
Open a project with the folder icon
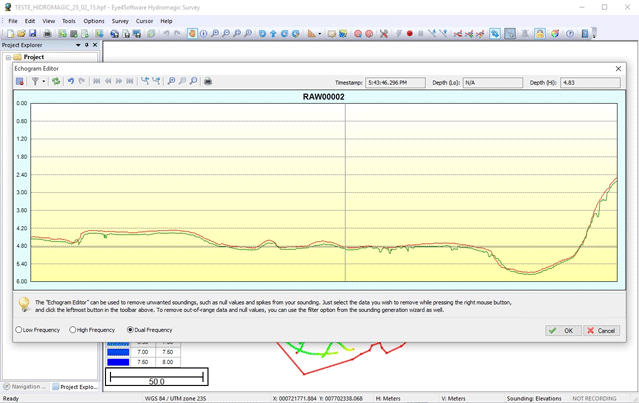point(22,34)
